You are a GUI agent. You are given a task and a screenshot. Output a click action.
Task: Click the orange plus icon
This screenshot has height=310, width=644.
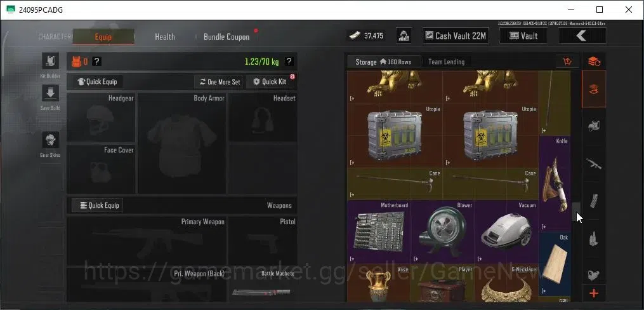594,293
